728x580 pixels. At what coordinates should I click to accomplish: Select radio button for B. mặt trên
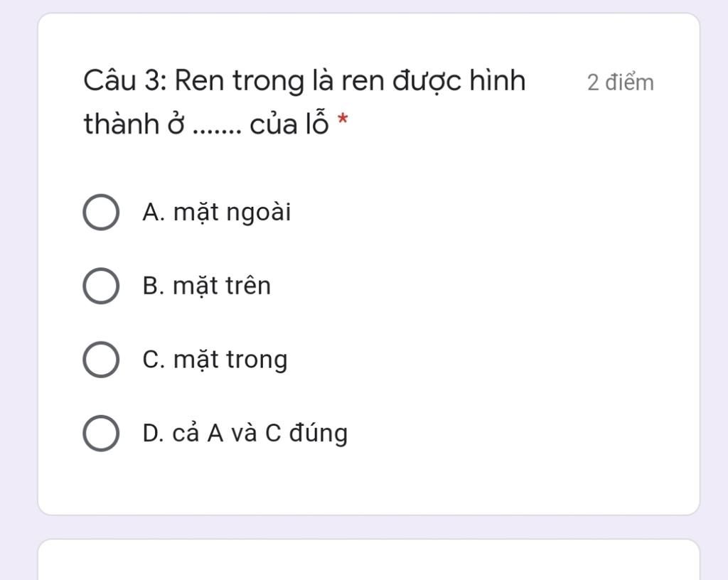pos(101,286)
